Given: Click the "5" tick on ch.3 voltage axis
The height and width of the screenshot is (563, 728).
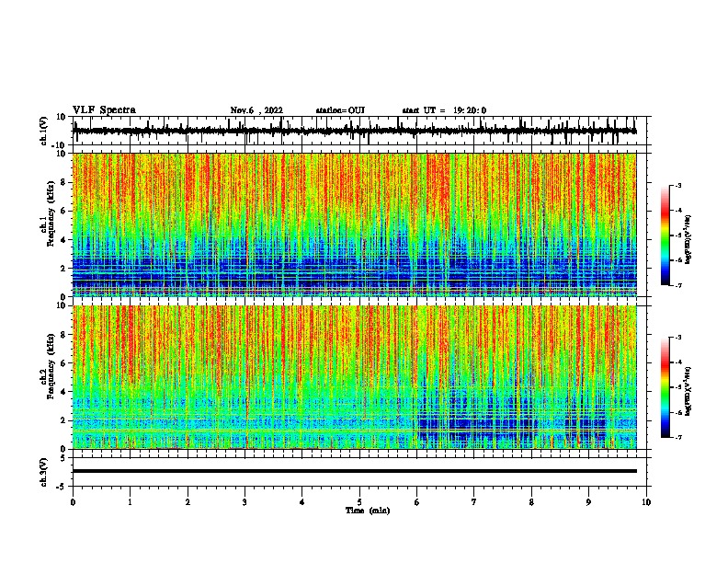Looking at the screenshot, I should coord(64,458).
